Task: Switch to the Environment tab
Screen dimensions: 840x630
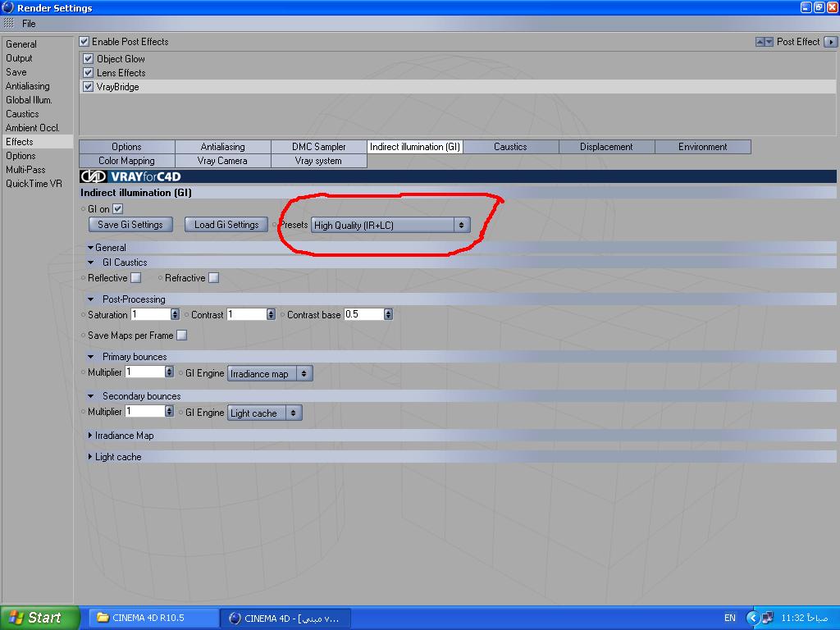Action: coord(703,147)
